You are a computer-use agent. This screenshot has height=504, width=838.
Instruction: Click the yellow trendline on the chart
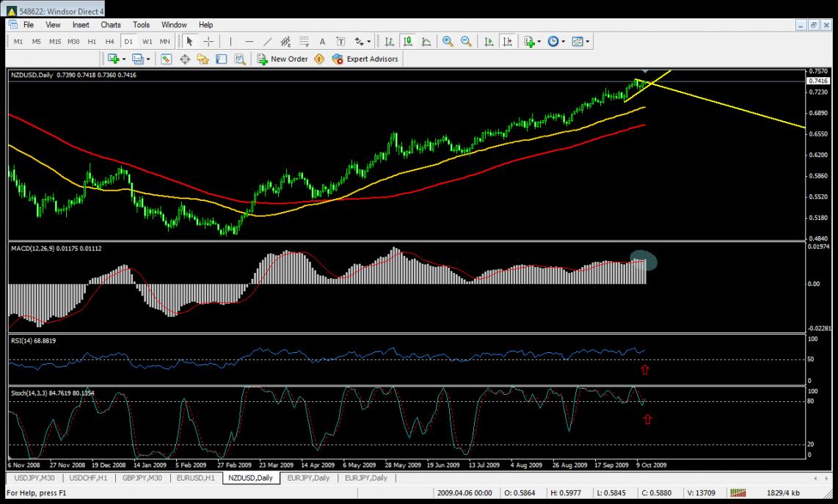click(x=734, y=108)
